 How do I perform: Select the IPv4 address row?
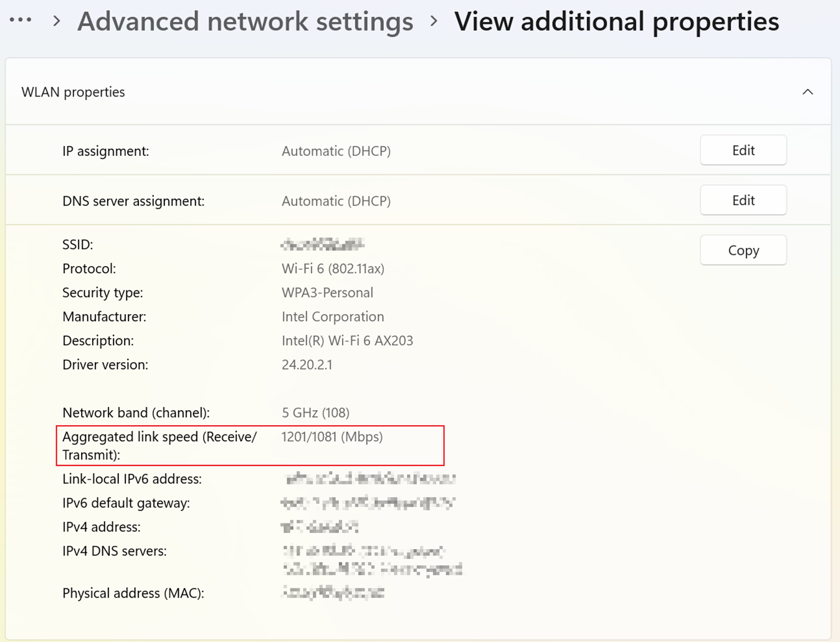point(320,527)
